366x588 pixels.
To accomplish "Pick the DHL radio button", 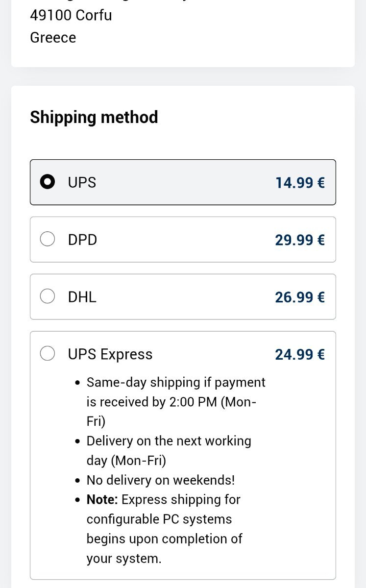I will point(47,296).
